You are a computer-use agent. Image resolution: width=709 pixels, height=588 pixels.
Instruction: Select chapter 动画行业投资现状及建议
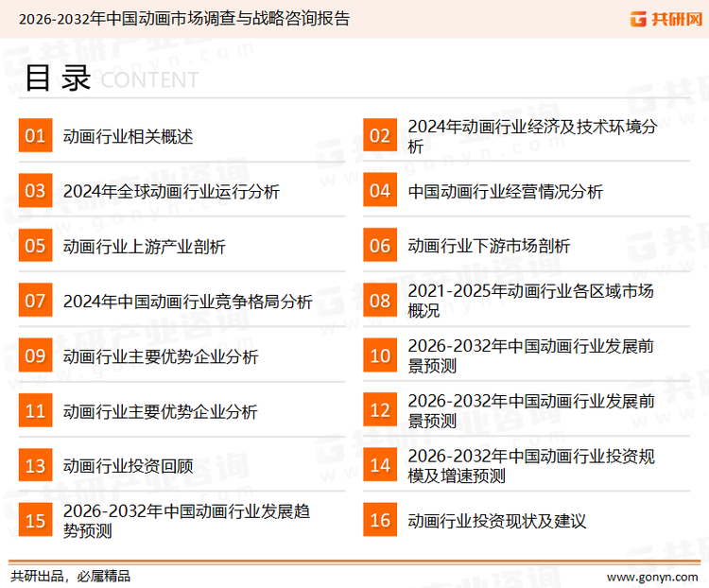pos(497,521)
